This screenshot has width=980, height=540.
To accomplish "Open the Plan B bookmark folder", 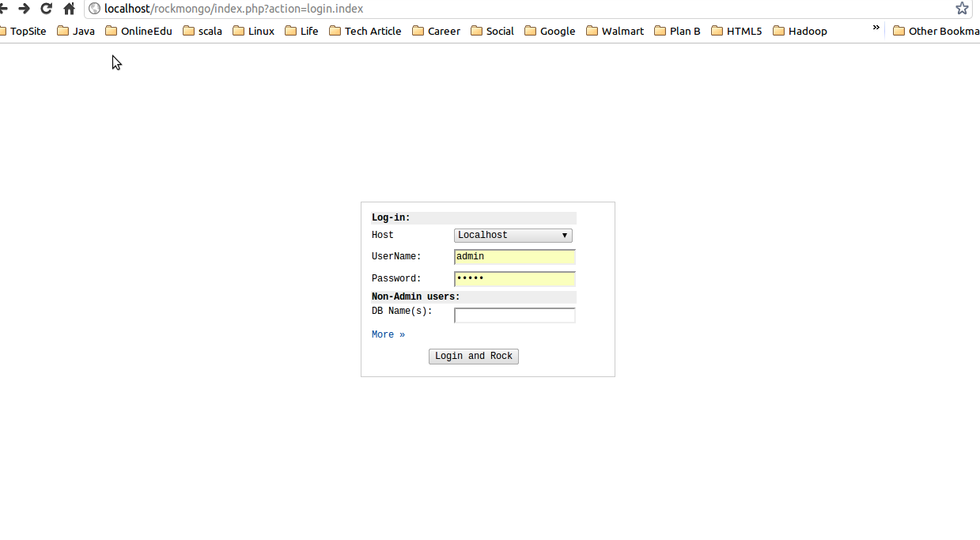I will [x=677, y=31].
